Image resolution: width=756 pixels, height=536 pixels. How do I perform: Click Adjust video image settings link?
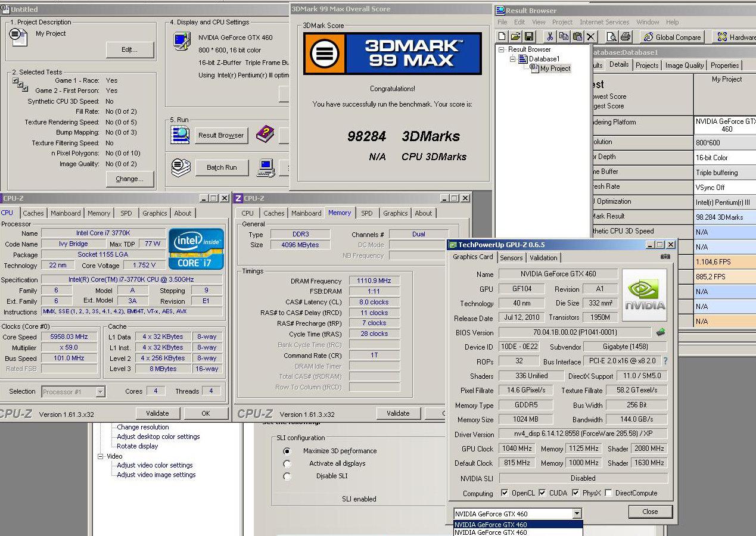[x=156, y=475]
